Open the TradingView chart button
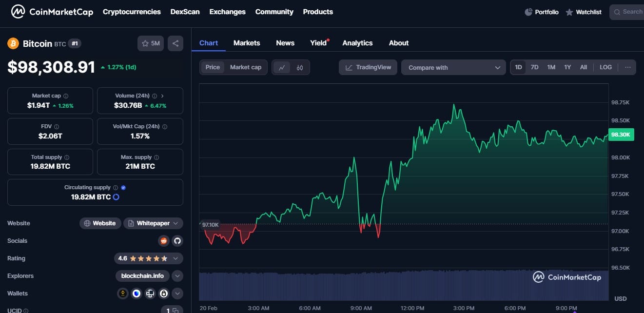The image size is (644, 313). [x=368, y=67]
